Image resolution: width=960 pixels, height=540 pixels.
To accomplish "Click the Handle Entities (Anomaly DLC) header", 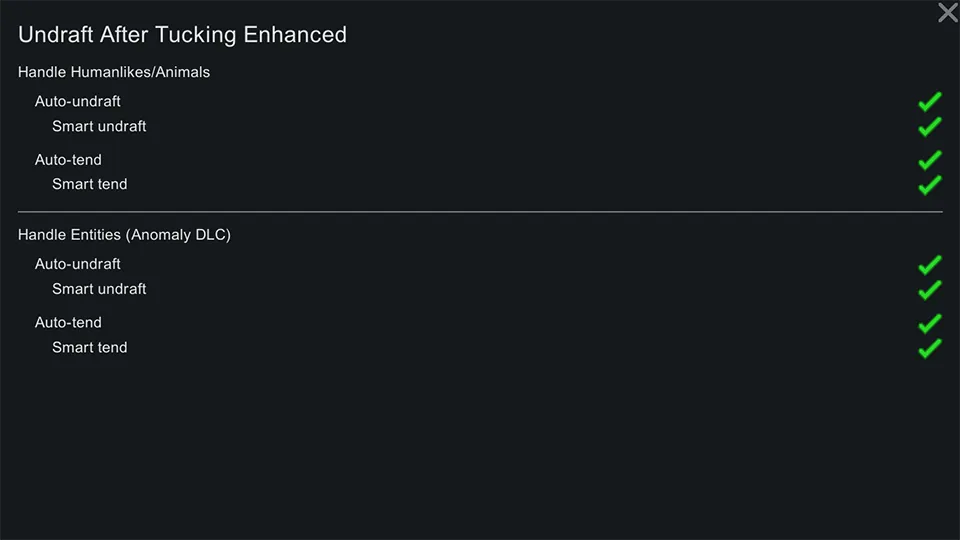I will click(124, 235).
